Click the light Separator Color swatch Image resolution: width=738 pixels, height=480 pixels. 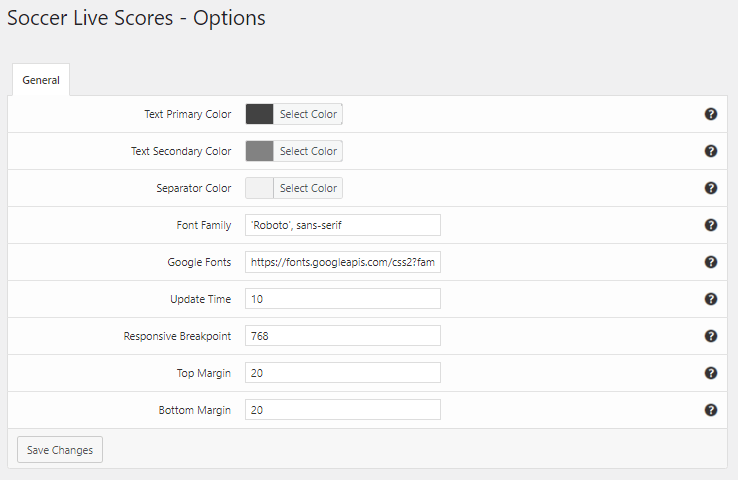click(x=260, y=188)
